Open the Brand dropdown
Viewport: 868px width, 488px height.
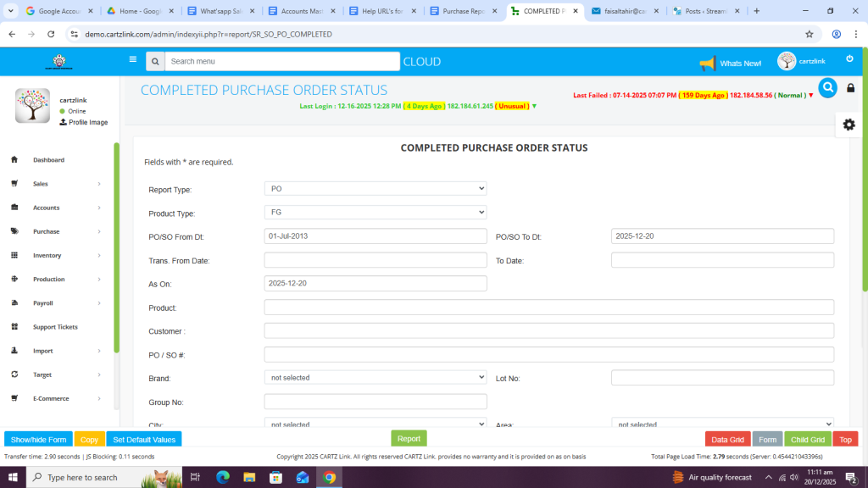[x=375, y=378]
